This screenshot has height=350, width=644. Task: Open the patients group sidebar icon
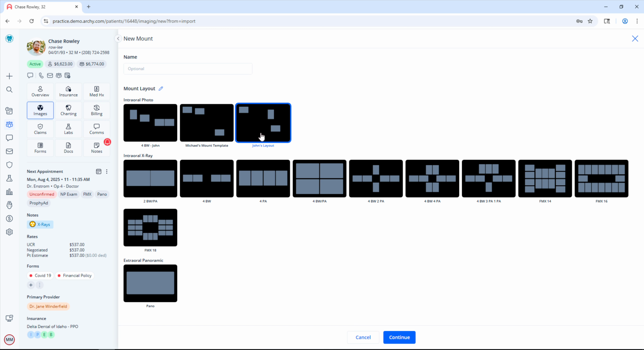tap(9, 124)
